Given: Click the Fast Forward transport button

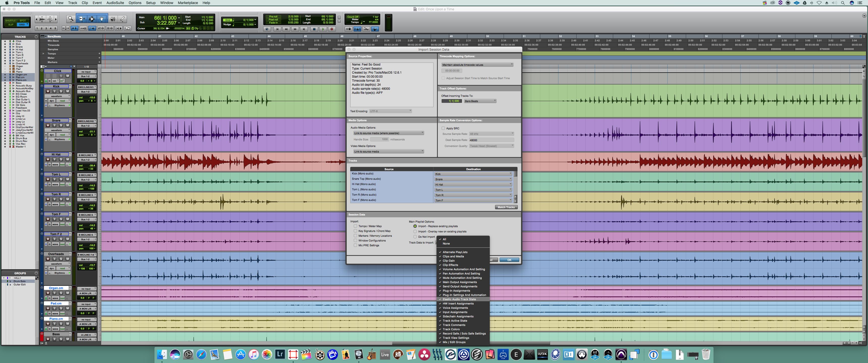Looking at the screenshot, I should tap(295, 29).
